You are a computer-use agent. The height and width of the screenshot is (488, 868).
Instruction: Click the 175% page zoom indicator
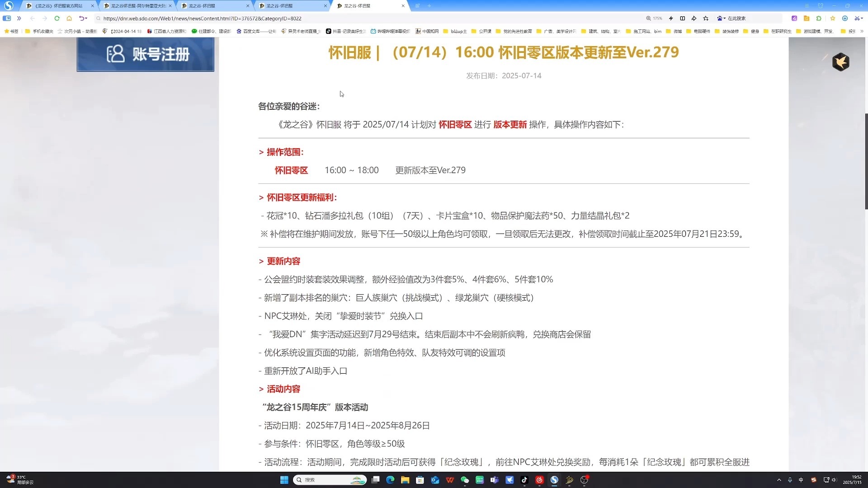pyautogui.click(x=654, y=19)
